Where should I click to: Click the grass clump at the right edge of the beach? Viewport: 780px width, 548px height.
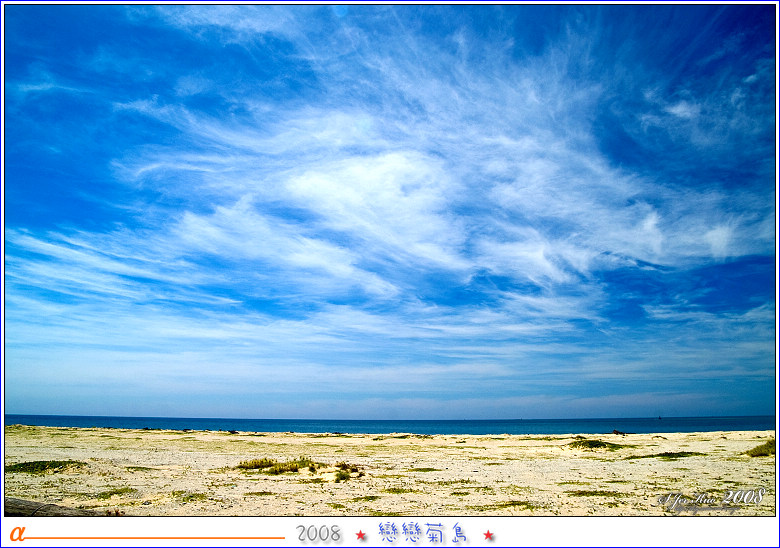pos(762,449)
